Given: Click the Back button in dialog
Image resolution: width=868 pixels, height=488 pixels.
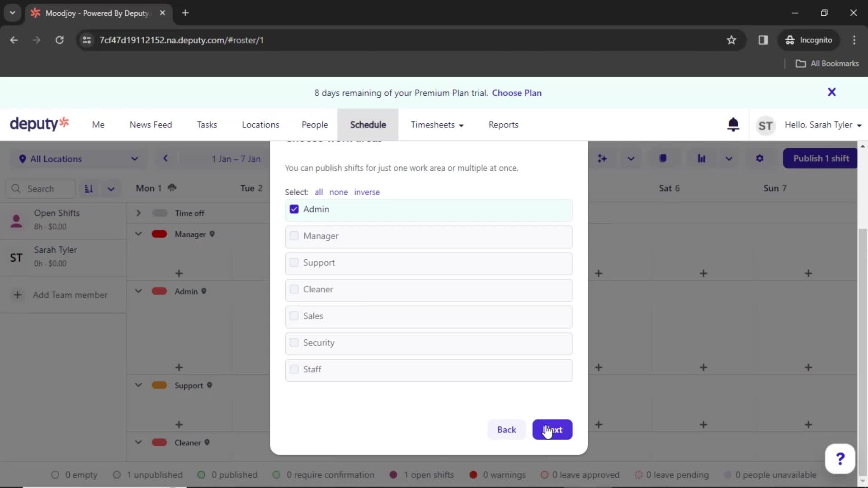Looking at the screenshot, I should click(507, 430).
